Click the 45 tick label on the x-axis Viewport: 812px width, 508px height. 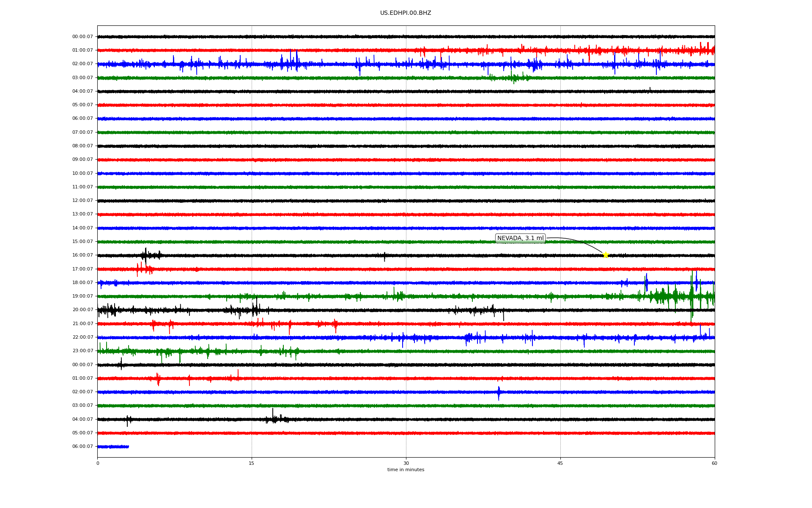pyautogui.click(x=560, y=464)
